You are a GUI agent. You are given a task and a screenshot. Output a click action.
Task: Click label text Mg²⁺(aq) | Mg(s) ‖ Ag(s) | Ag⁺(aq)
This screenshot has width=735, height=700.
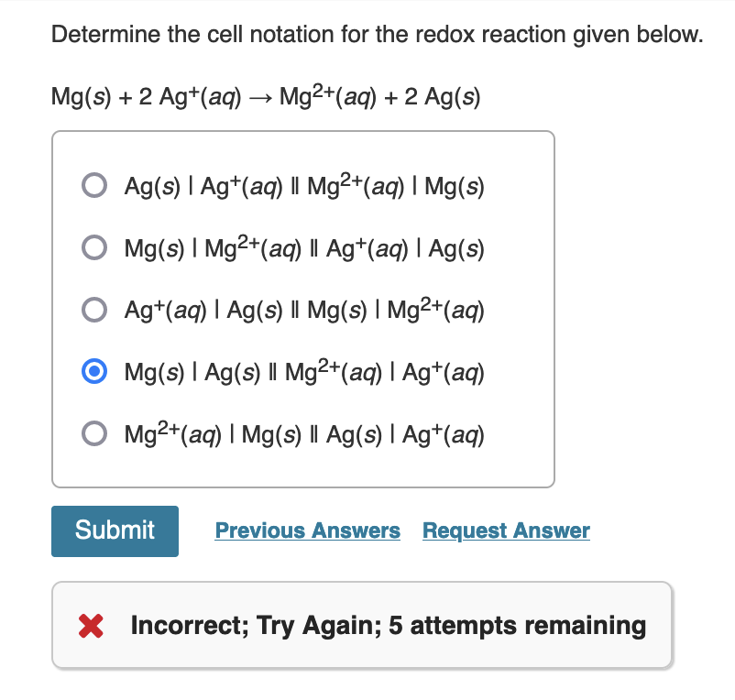coord(304,434)
